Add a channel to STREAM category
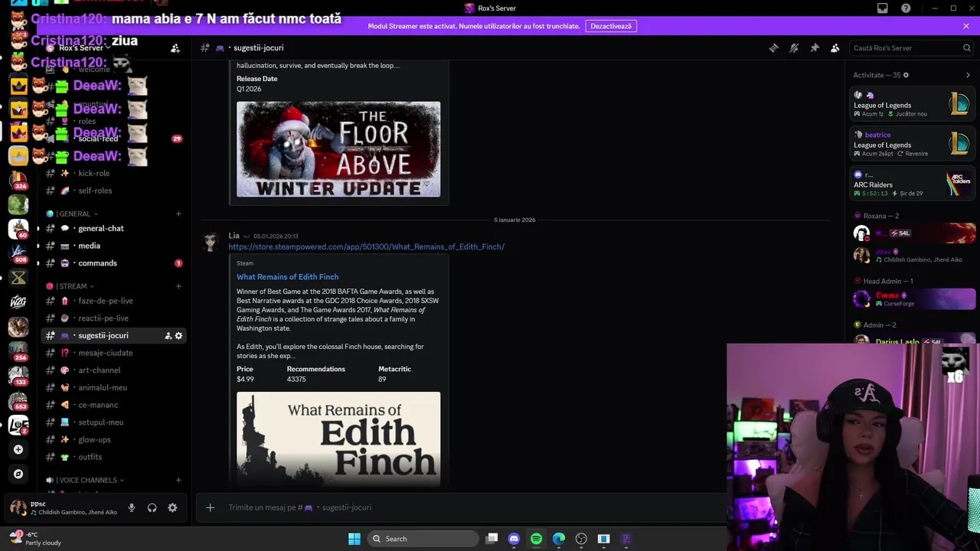 [178, 286]
